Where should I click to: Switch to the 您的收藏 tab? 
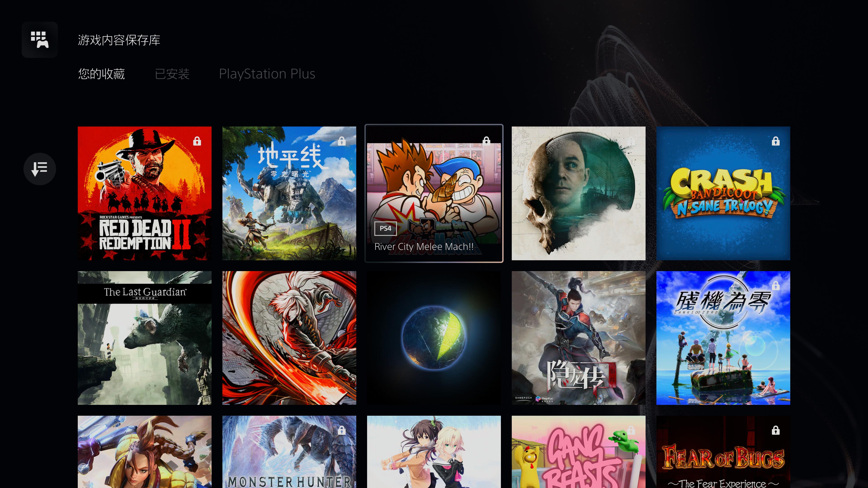101,74
